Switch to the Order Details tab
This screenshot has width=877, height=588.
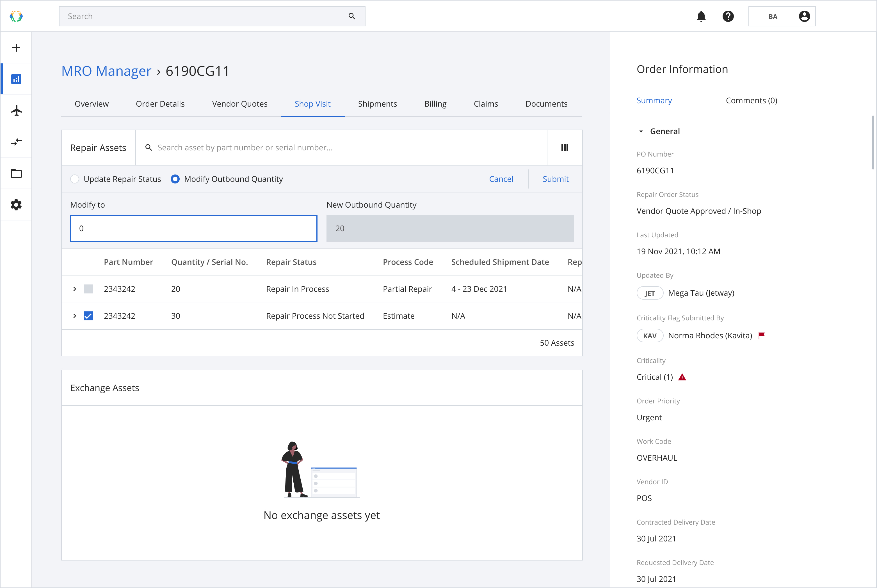[160, 104]
